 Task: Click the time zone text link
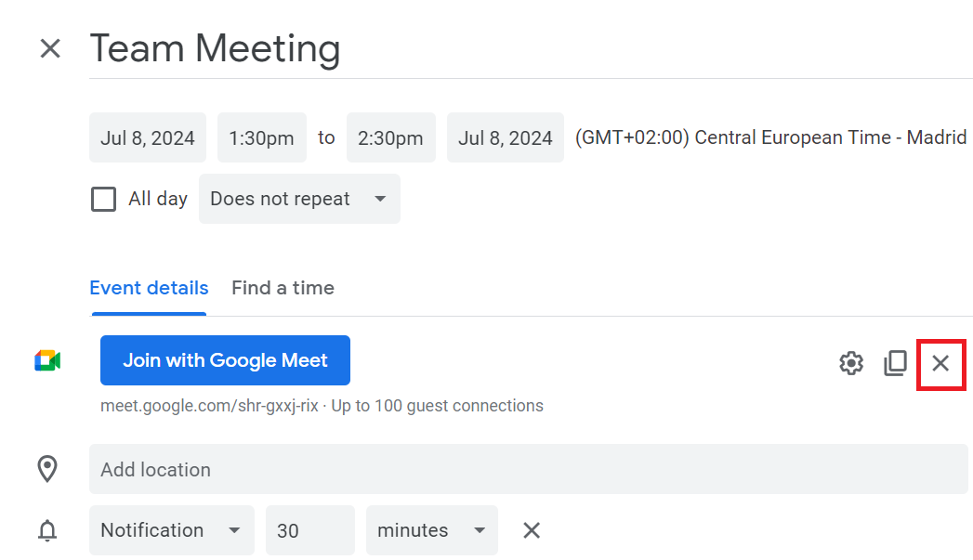pos(770,138)
